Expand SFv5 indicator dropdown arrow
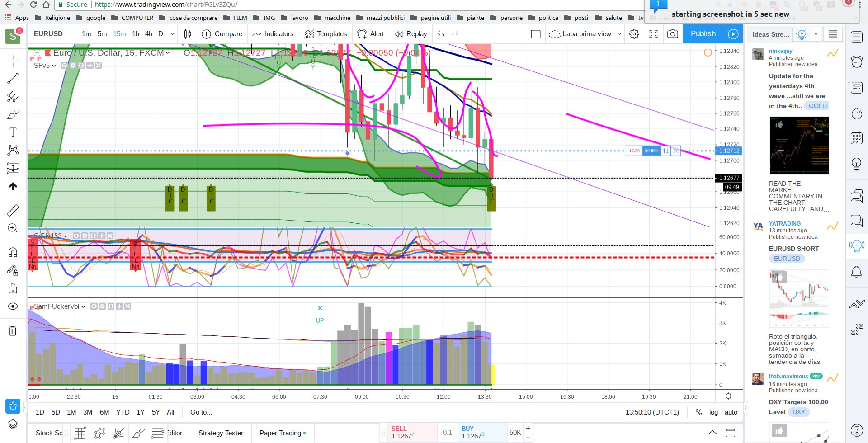 [x=54, y=66]
